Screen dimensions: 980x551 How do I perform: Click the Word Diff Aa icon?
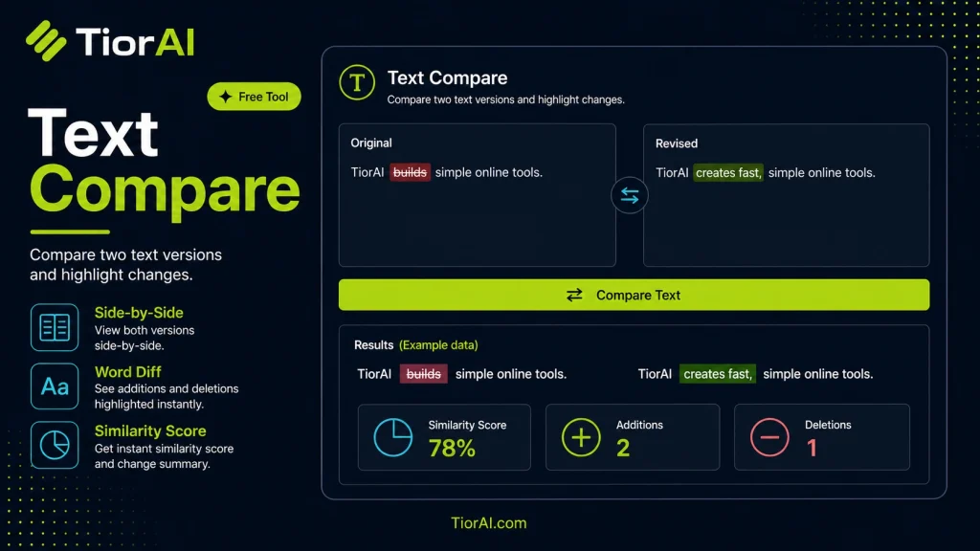click(x=55, y=386)
